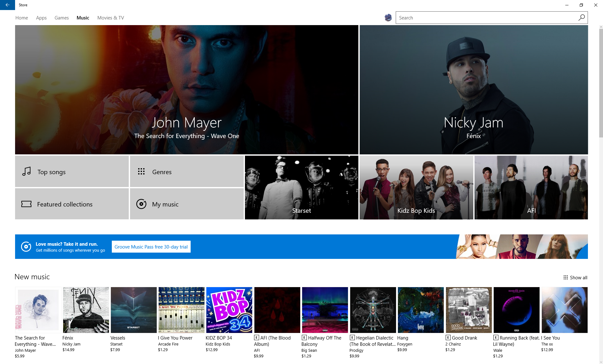Click the disc icon on My music
Image resolution: width=603 pixels, height=364 pixels.
(x=141, y=204)
